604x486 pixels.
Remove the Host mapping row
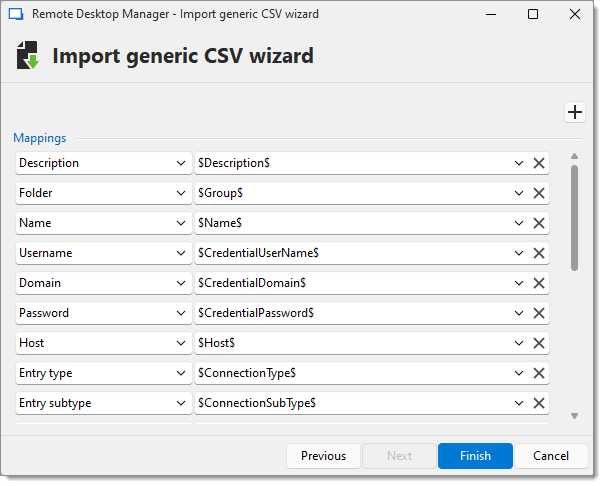coord(539,343)
